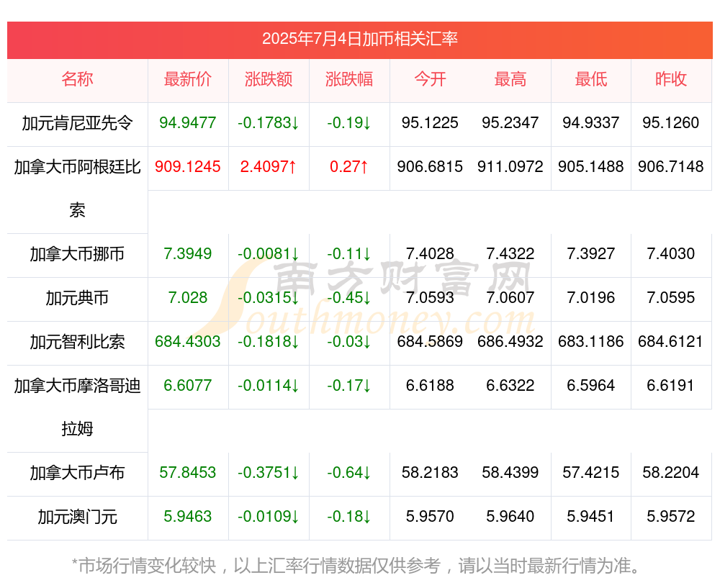Click latest price 684.4303
This screenshot has height=588, width=720.
[x=187, y=342]
